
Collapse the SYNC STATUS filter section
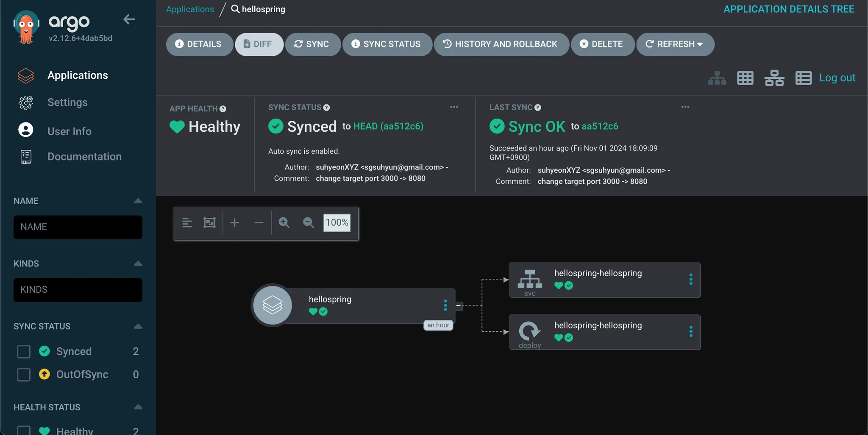(138, 326)
